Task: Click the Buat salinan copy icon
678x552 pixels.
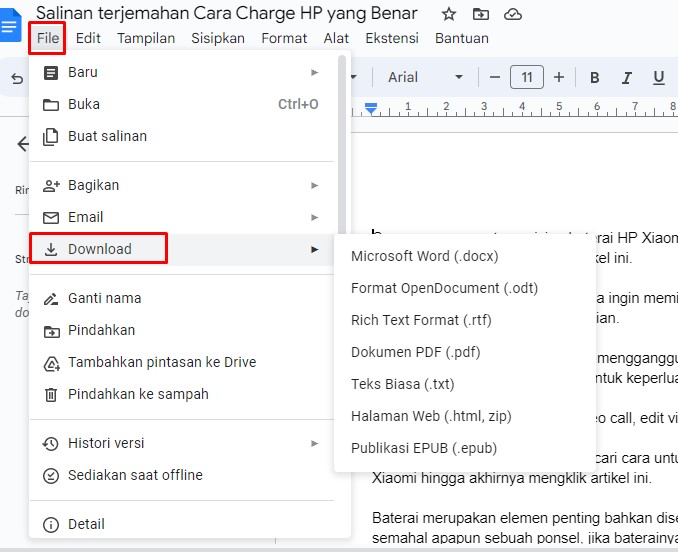Action: [x=51, y=137]
